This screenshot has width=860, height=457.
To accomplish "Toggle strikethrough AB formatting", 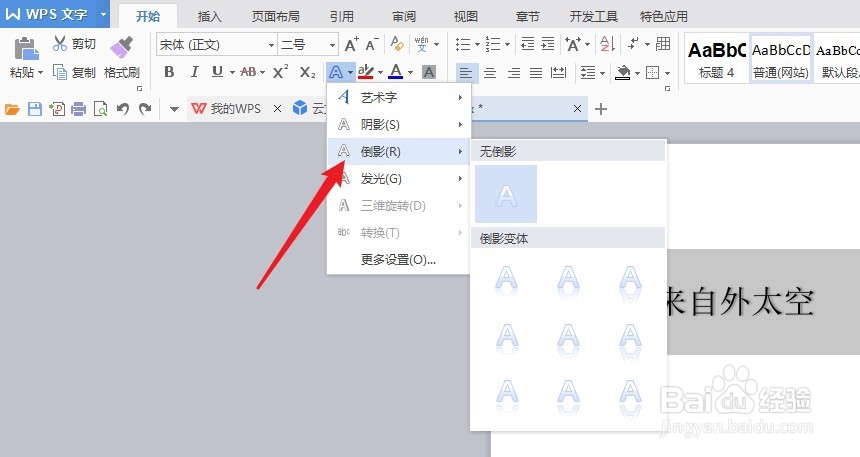I will 248,72.
